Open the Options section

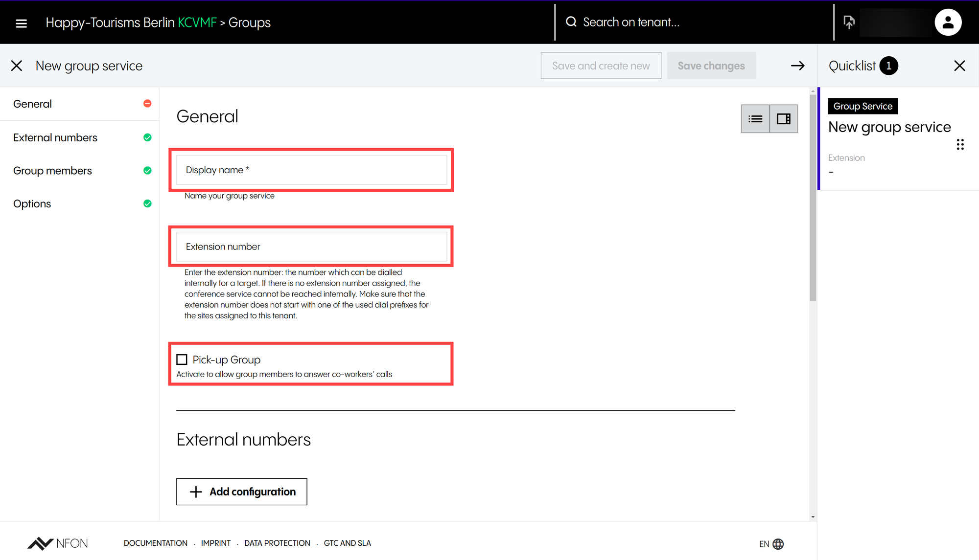[x=32, y=204]
